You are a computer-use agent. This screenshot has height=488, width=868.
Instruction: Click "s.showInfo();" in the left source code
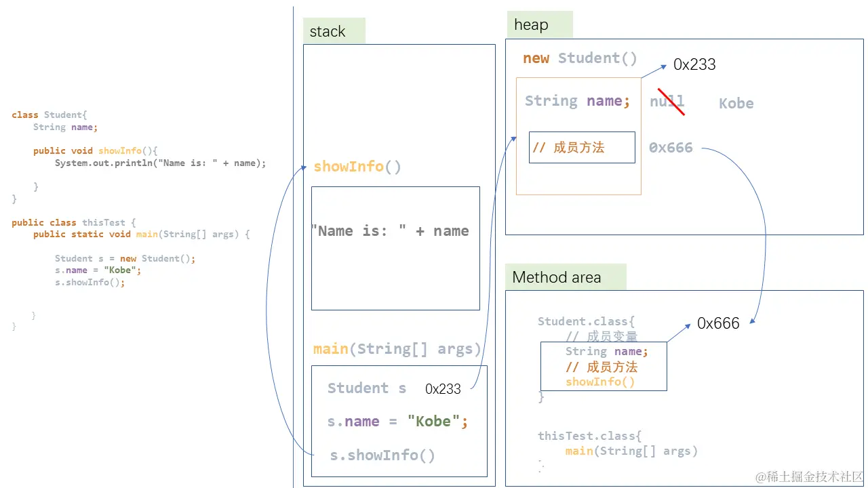click(90, 282)
